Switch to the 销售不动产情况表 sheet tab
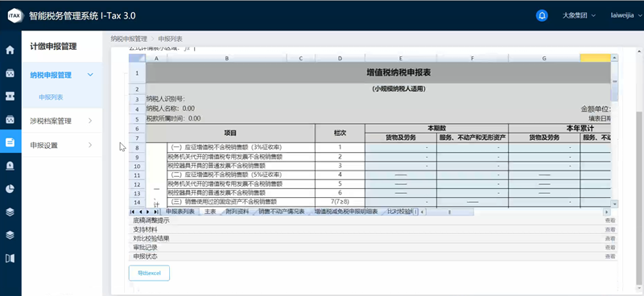The height and width of the screenshot is (296, 644). [281, 212]
